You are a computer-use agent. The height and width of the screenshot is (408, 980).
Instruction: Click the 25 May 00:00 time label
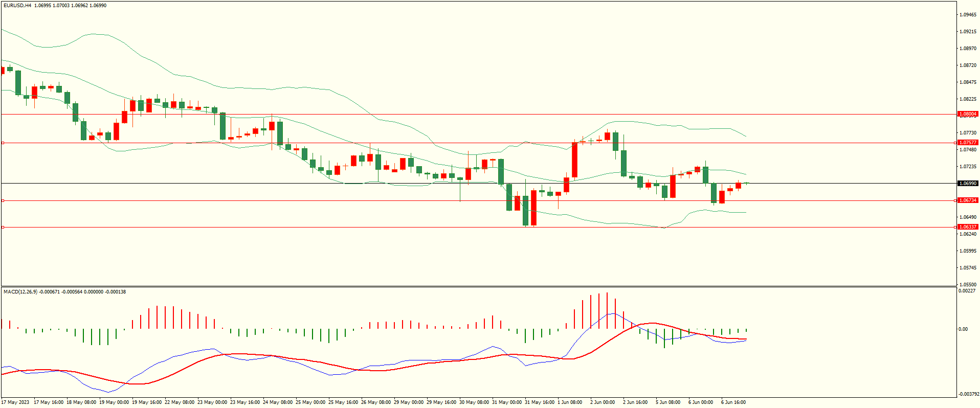point(310,402)
